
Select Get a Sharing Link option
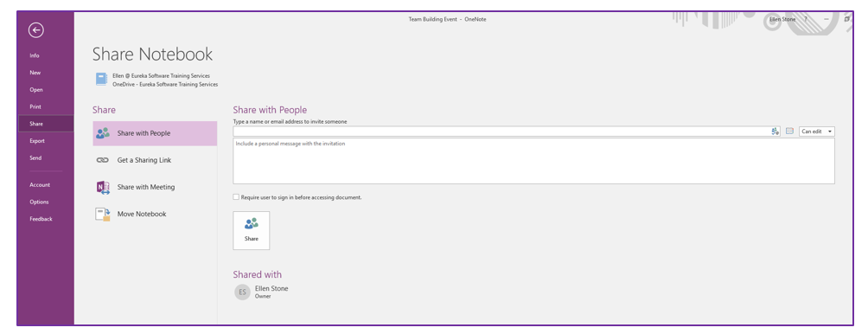click(155, 160)
